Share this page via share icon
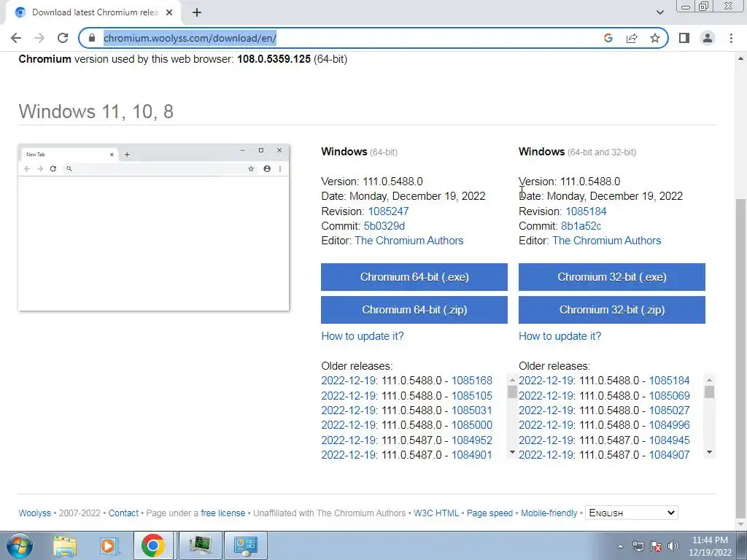 (x=632, y=38)
